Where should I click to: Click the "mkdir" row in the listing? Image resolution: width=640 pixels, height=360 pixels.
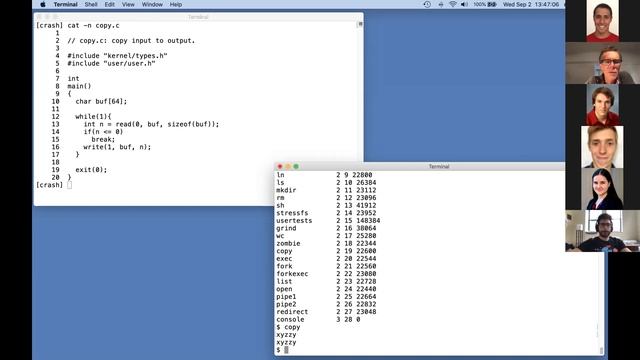point(326,190)
